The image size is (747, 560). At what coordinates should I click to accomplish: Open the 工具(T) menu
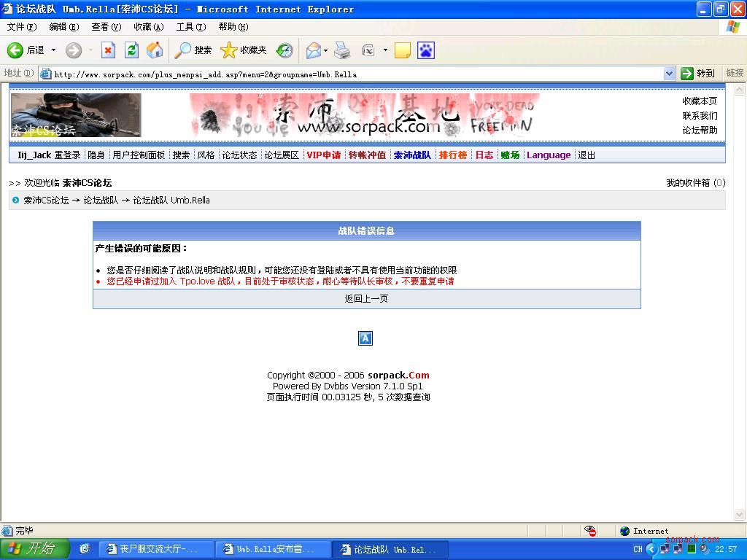click(x=190, y=27)
